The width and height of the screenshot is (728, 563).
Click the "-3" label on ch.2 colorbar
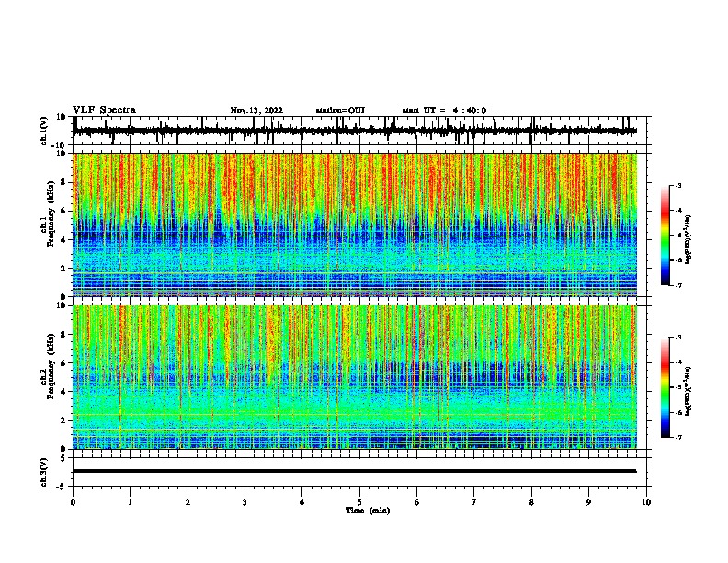click(x=677, y=338)
